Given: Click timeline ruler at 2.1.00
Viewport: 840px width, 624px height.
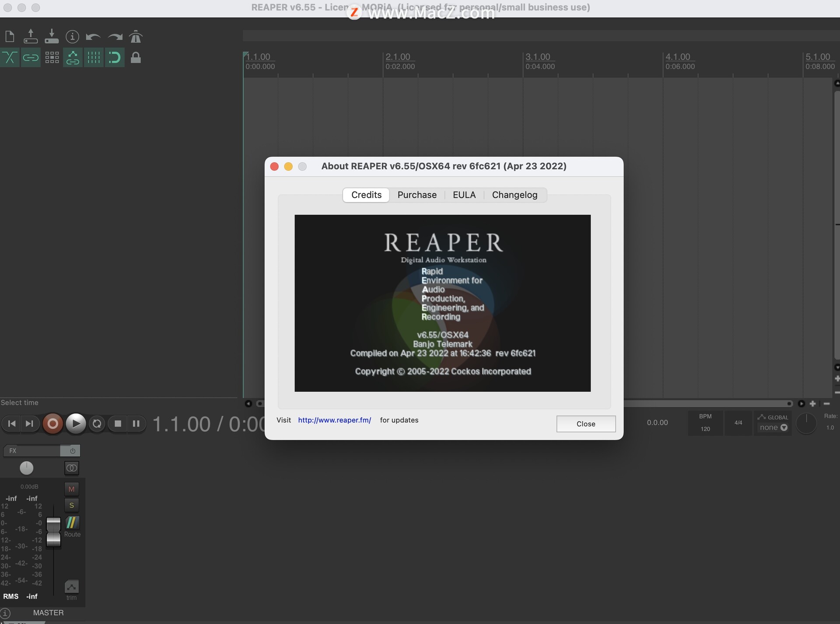Looking at the screenshot, I should (x=398, y=57).
